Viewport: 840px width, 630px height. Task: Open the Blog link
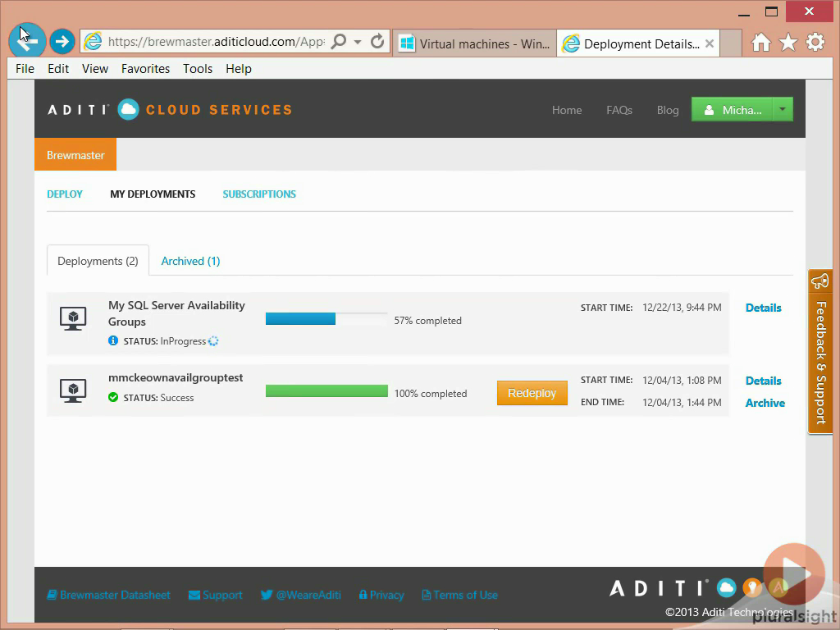click(668, 110)
